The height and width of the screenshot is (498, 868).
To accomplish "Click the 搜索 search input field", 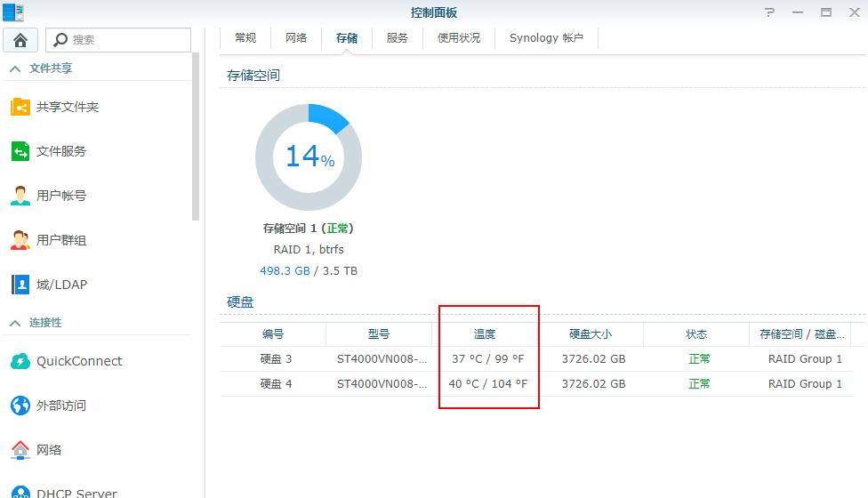I will 118,40.
